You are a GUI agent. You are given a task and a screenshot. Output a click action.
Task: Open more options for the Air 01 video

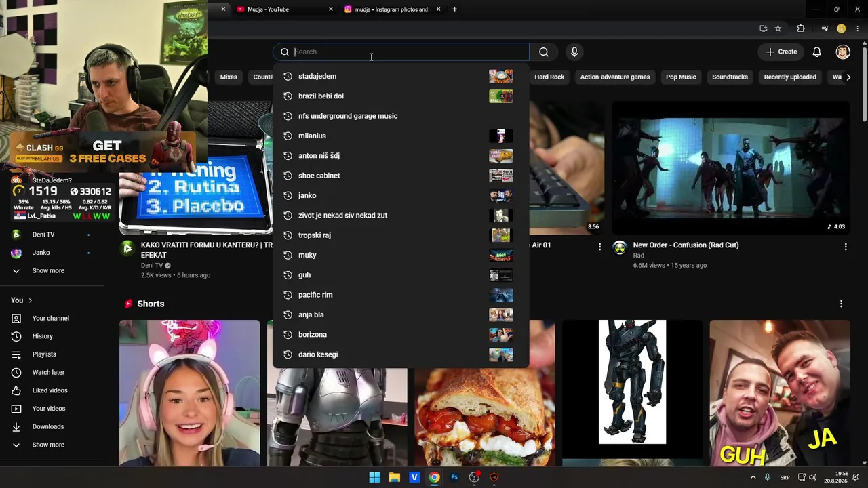point(599,247)
